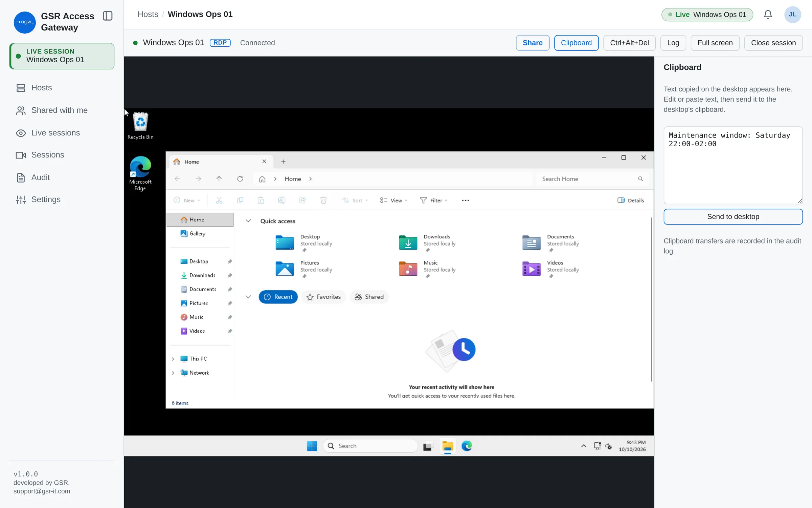
Task: Open Audit page
Action: (x=62, y=177)
